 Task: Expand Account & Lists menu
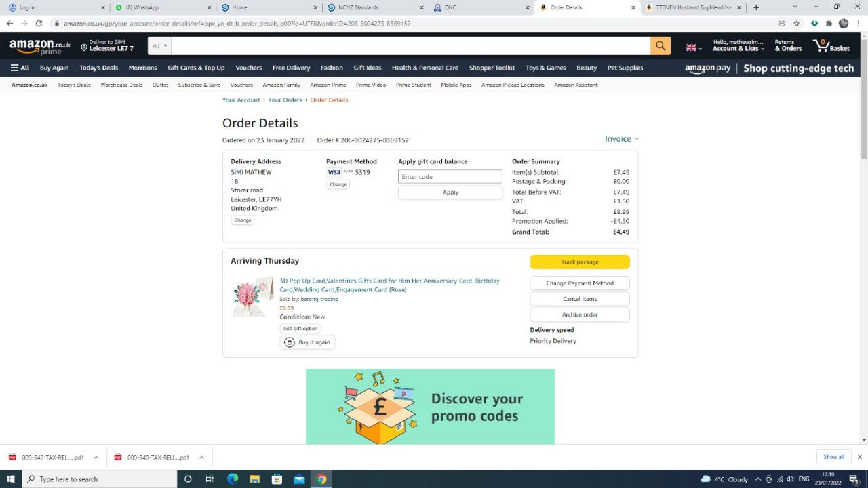tap(738, 45)
